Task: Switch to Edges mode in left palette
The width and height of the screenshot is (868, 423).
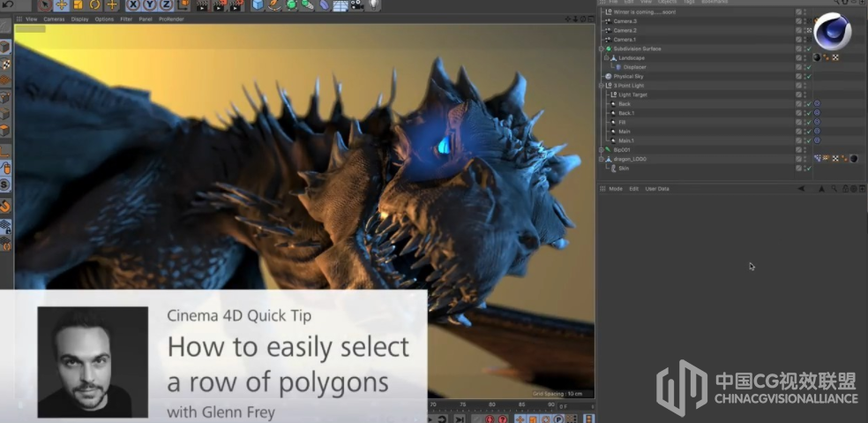Action: [5, 114]
